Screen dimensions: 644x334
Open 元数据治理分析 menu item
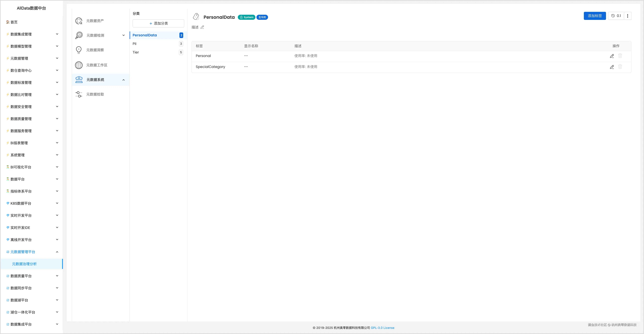pyautogui.click(x=24, y=264)
